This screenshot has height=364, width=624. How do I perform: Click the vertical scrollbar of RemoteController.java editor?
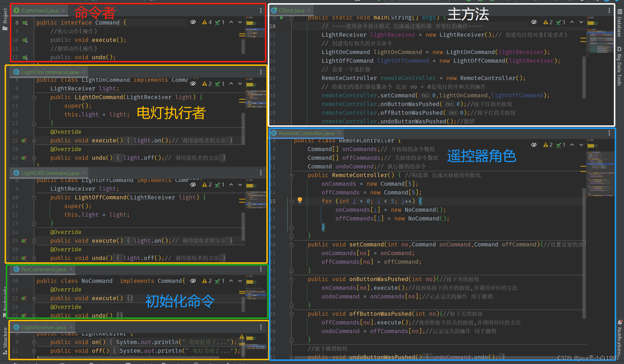click(x=584, y=253)
